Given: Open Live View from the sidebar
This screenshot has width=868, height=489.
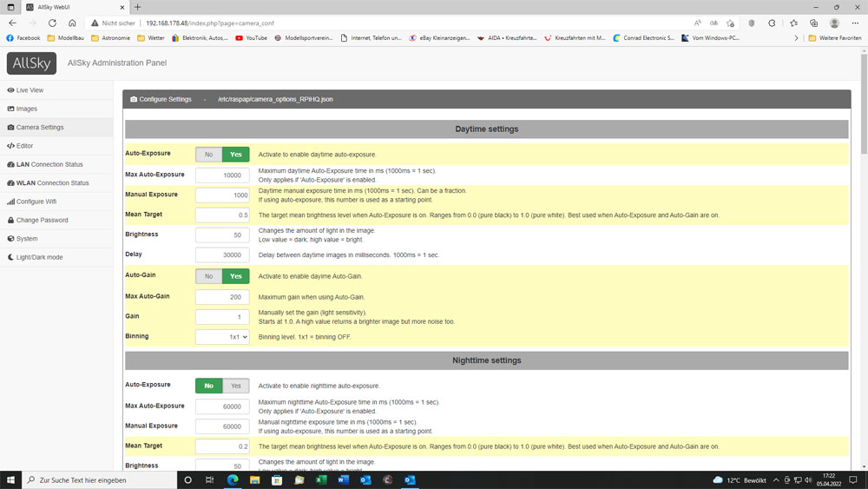Looking at the screenshot, I should (30, 90).
